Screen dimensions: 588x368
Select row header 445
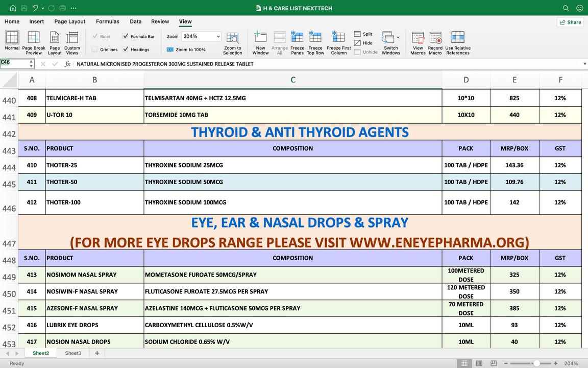coord(9,182)
